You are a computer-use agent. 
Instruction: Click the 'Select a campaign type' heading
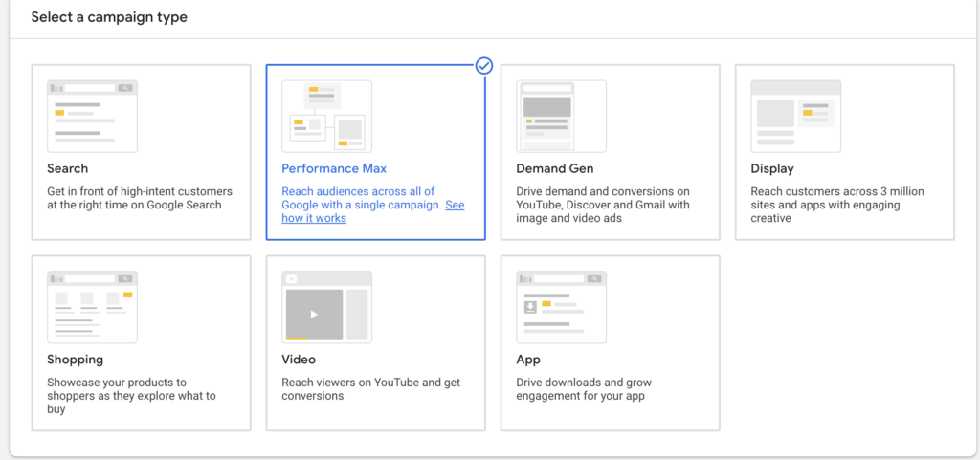pyautogui.click(x=109, y=17)
